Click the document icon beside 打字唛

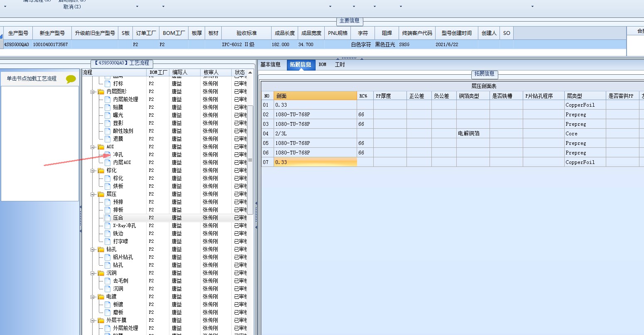tap(108, 241)
